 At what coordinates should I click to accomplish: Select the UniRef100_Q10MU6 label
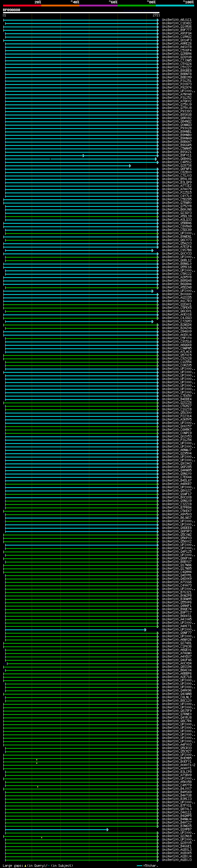pyautogui.click(x=176, y=26)
